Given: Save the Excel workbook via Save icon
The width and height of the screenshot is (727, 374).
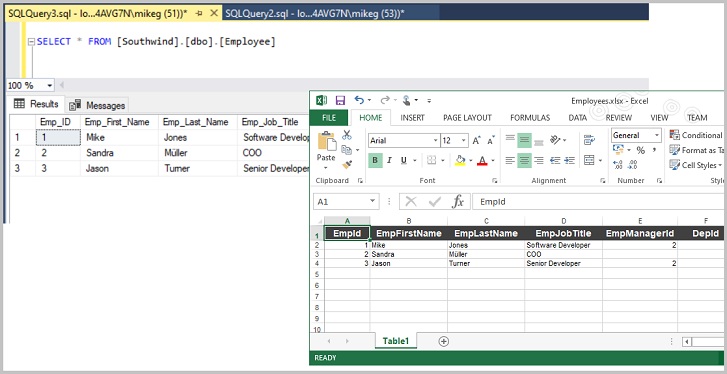Looking at the screenshot, I should click(340, 101).
